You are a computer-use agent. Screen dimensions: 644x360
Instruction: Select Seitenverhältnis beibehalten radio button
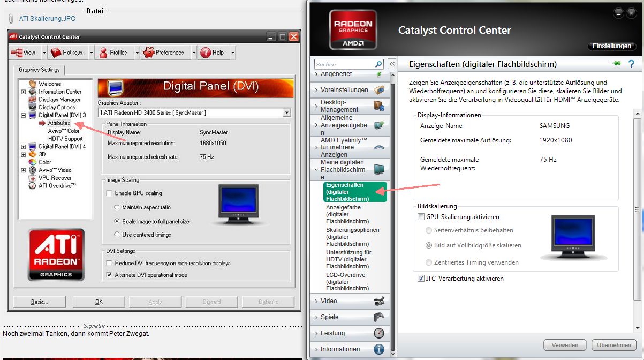coord(429,230)
